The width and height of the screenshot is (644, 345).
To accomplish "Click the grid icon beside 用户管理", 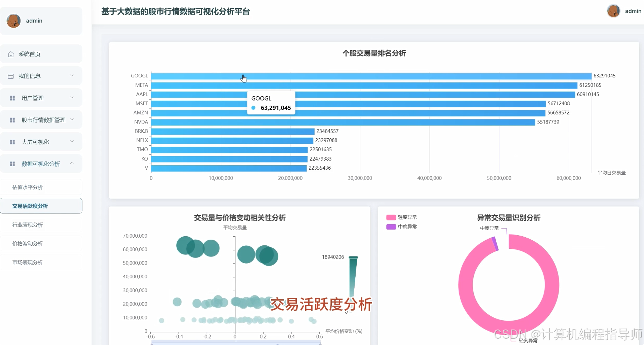I will [12, 98].
